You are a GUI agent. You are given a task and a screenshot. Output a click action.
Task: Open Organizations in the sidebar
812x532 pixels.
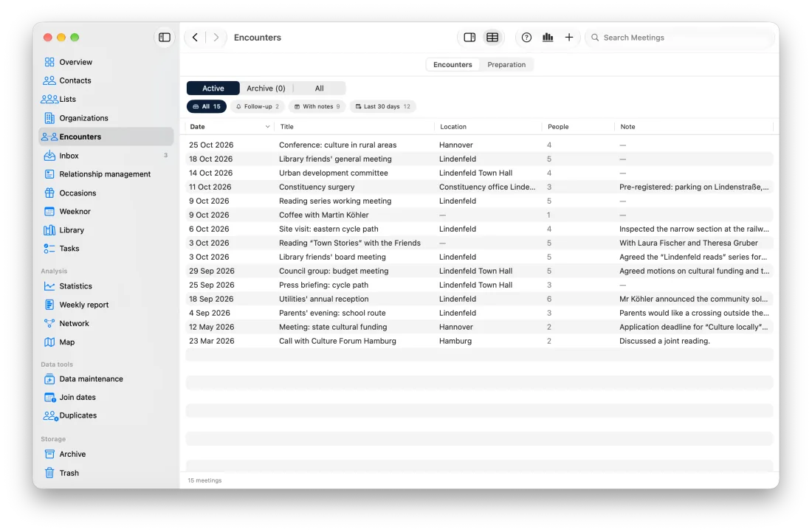pos(106,118)
